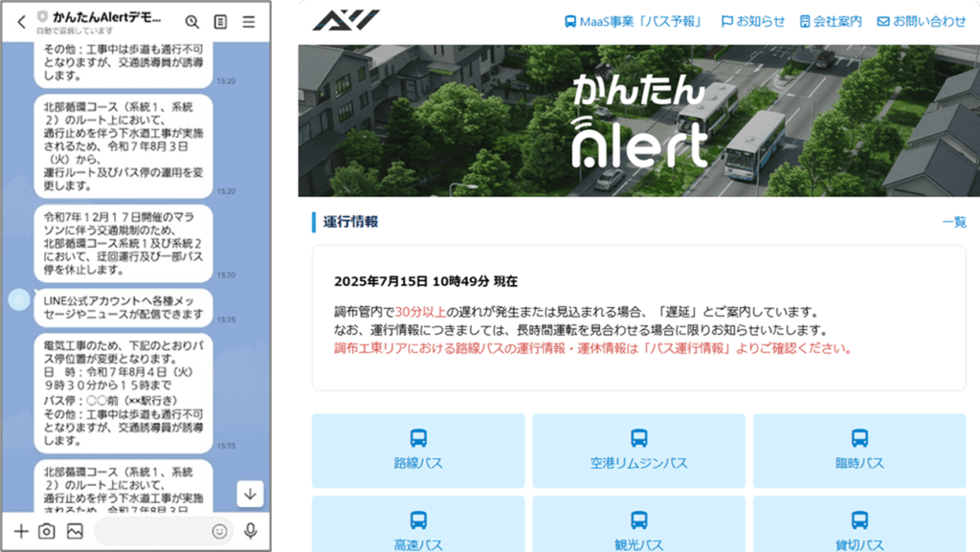The height and width of the screenshot is (552, 980).
Task: Click the かんたんAlertデモ chat title
Action: 107,17
